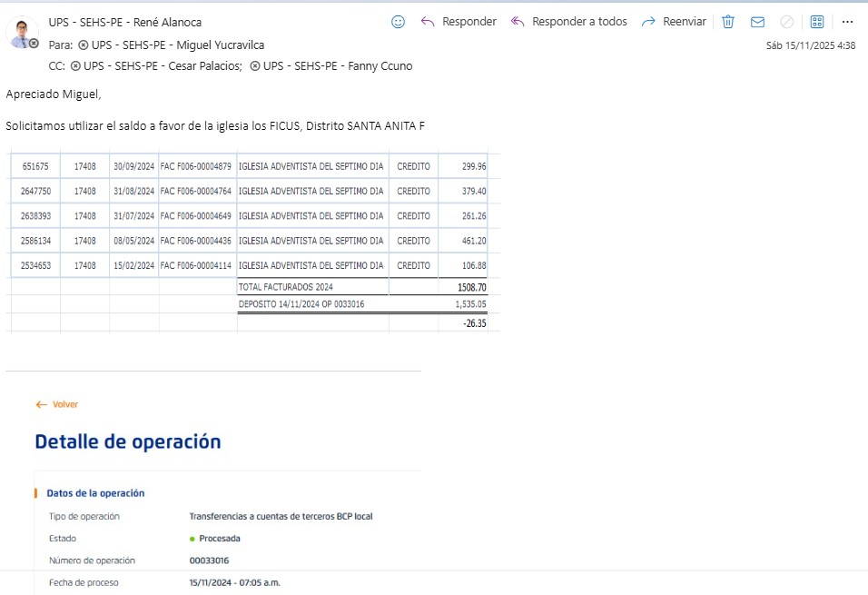
Task: Click Responder a todos
Action: point(567,22)
